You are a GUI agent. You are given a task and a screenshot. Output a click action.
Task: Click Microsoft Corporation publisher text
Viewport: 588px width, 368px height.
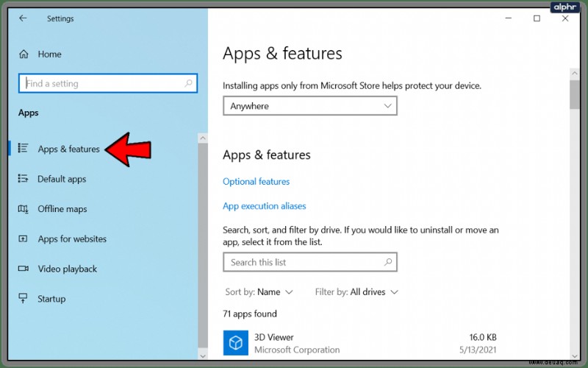click(x=297, y=350)
